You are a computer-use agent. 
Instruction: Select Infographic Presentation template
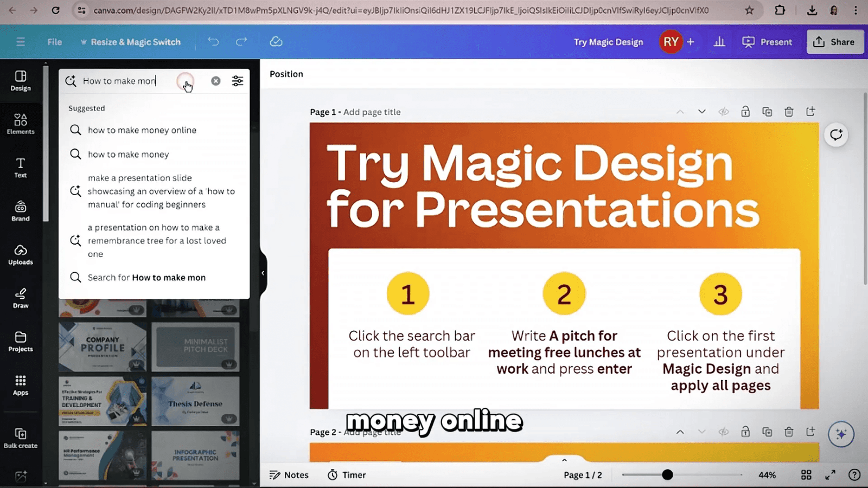coord(195,455)
